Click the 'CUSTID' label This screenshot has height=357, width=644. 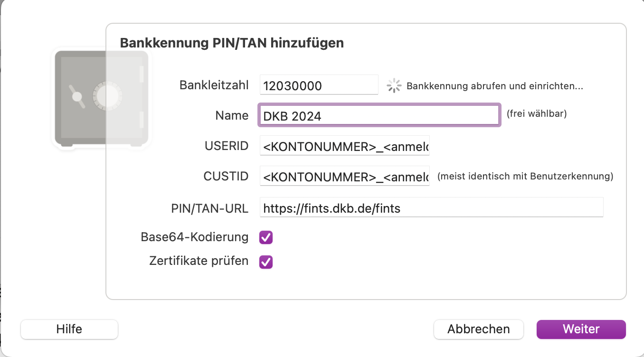[226, 176]
